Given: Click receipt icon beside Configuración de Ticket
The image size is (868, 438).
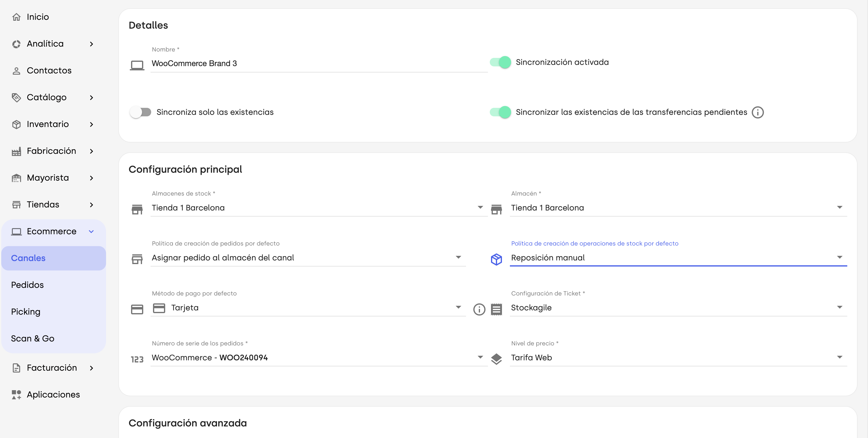Looking at the screenshot, I should 496,309.
